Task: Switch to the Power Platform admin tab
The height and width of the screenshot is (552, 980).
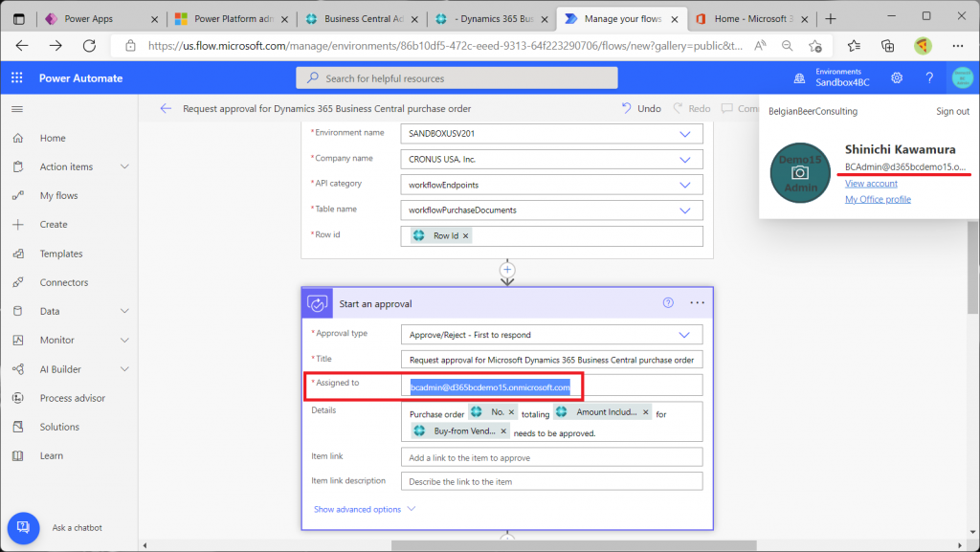Action: 230,19
